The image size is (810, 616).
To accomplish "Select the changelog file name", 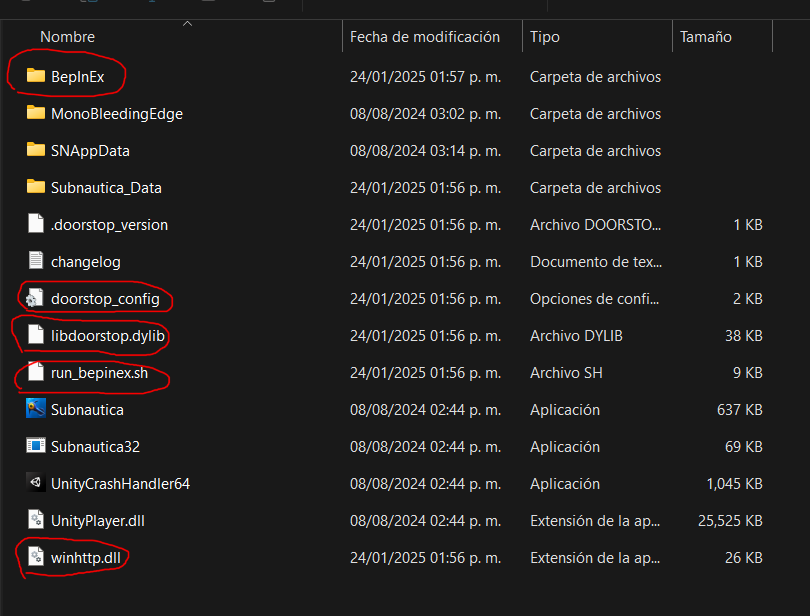I will (86, 262).
